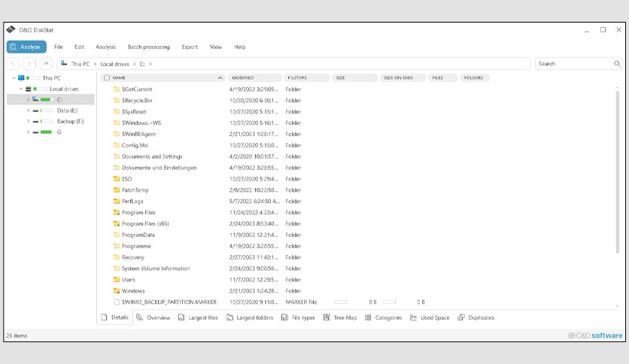Open the View menu

[216, 47]
